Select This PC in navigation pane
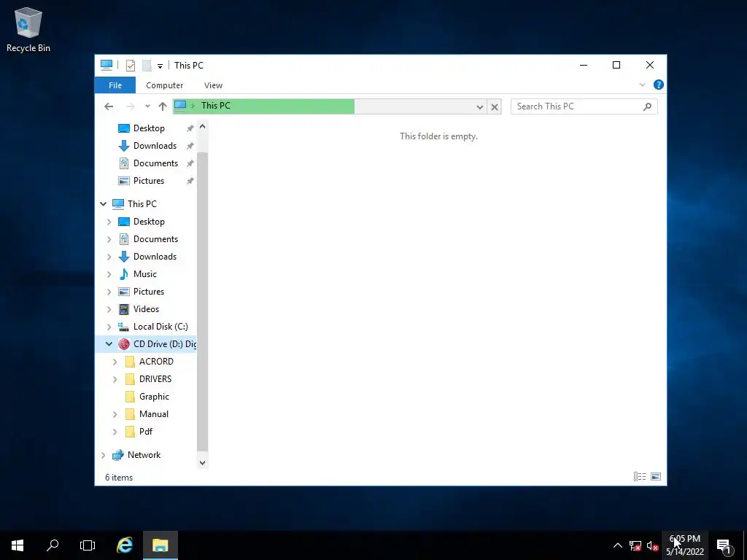 [x=142, y=204]
